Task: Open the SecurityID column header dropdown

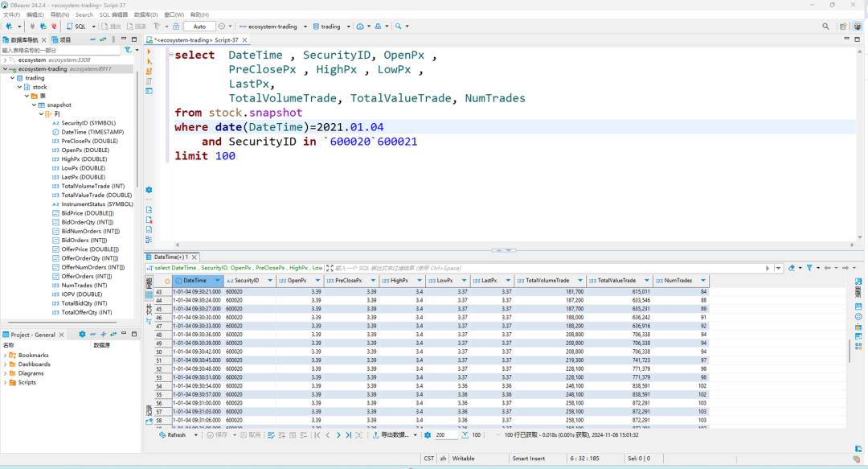Action: [x=270, y=281]
